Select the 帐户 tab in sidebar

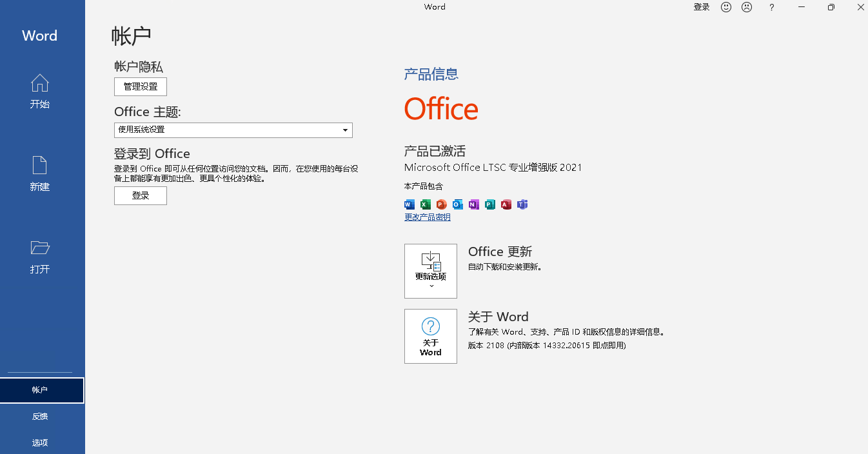click(42, 390)
